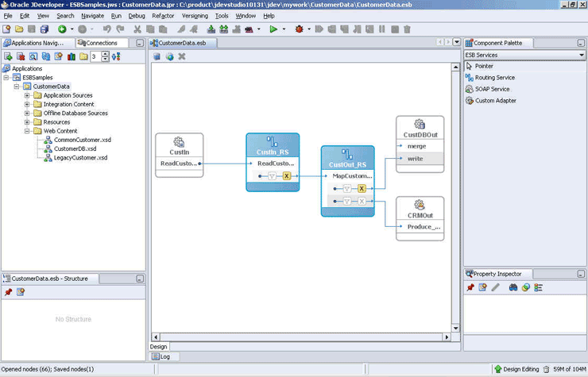This screenshot has width=588, height=377.
Task: Click the magnifier Find icon in navigator toolbar
Action: pos(33,56)
